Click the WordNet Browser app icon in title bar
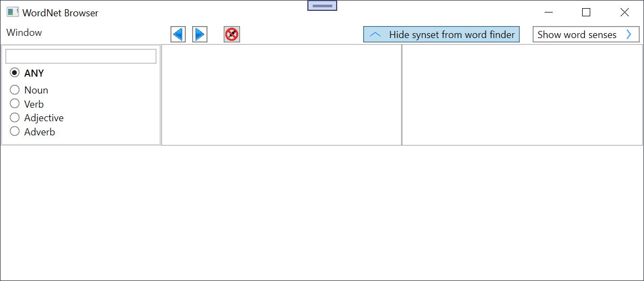644x281 pixels. pos(12,13)
